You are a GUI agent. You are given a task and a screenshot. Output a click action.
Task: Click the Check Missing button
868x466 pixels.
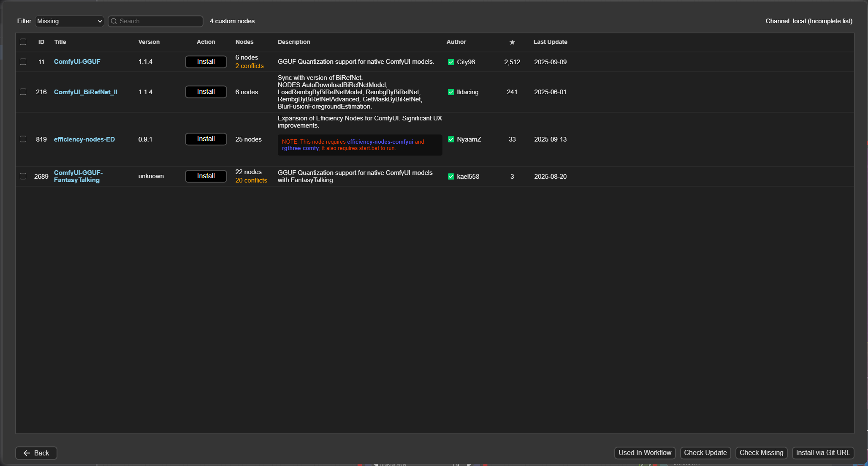[762, 453]
